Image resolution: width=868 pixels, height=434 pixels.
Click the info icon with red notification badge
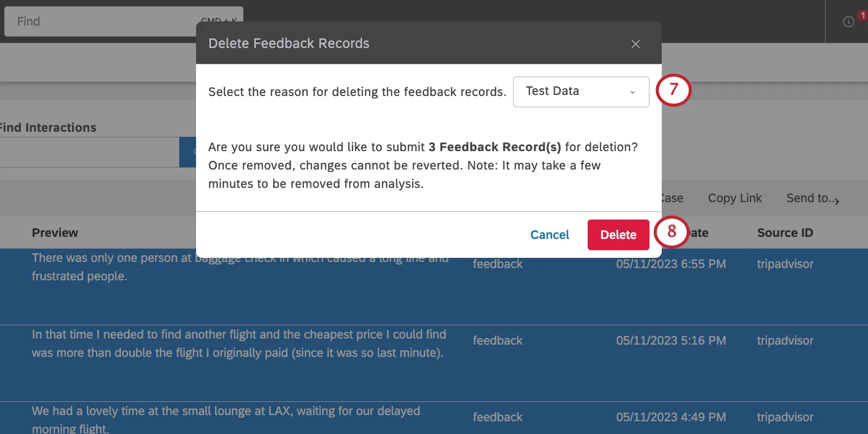click(x=848, y=21)
